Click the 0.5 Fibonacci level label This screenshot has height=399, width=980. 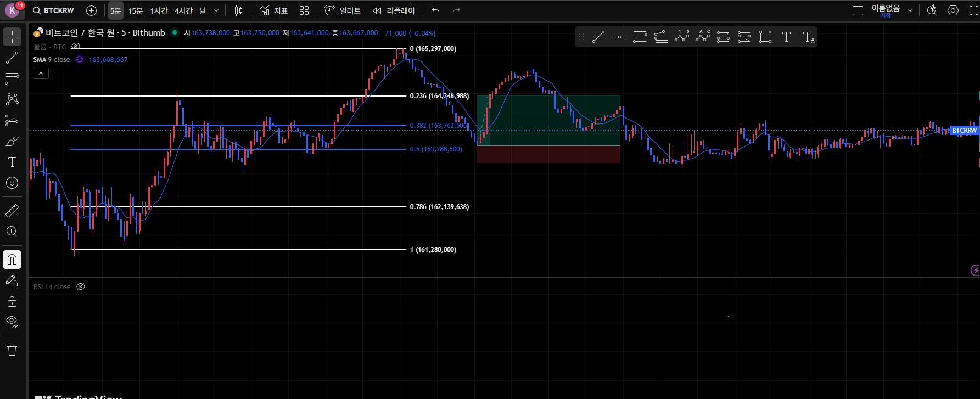(x=436, y=149)
